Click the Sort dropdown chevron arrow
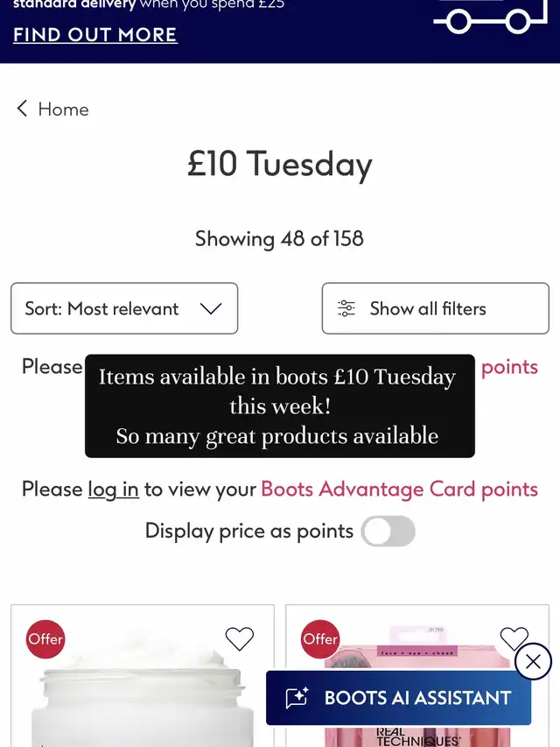Screen dimensions: 560x747 click(211, 308)
